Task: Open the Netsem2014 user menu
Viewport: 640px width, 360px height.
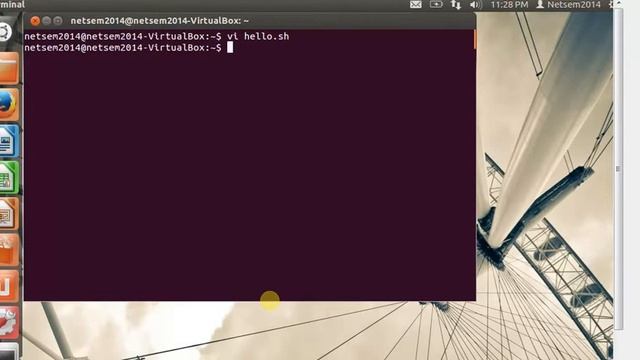Action: (x=568, y=5)
